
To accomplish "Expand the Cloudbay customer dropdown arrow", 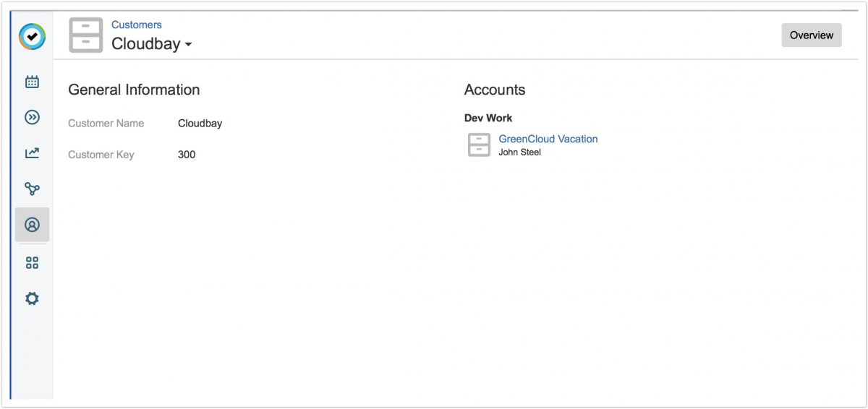I will coord(188,45).
